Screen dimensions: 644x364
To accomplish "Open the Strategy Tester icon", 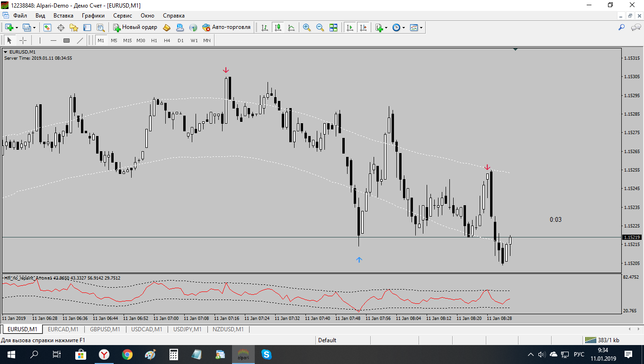I will click(x=100, y=27).
